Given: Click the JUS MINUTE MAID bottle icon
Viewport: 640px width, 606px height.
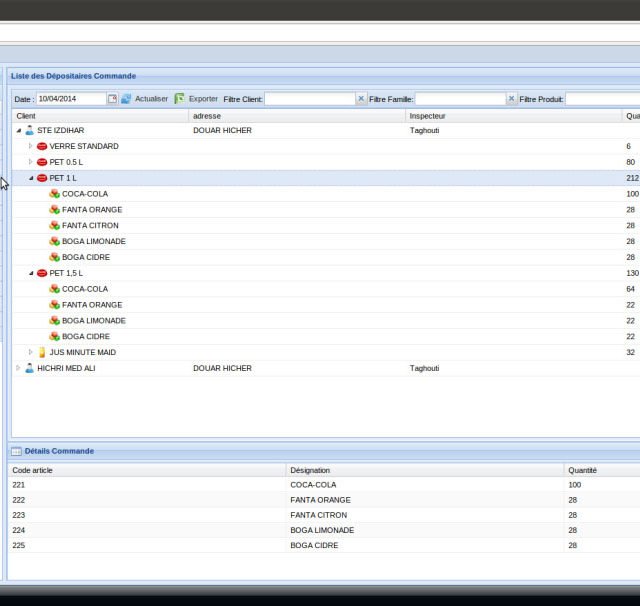Looking at the screenshot, I should tap(42, 352).
